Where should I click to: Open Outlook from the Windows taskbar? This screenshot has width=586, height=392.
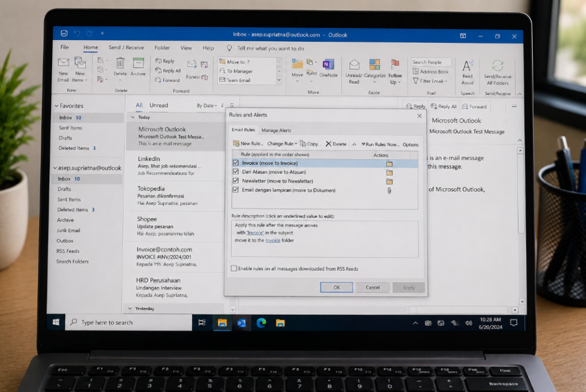(241, 323)
